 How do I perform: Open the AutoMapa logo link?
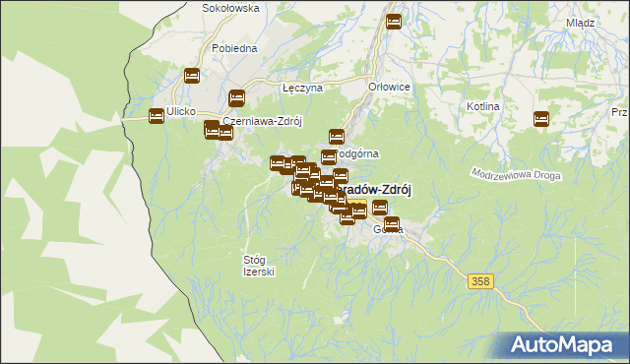[561, 344]
